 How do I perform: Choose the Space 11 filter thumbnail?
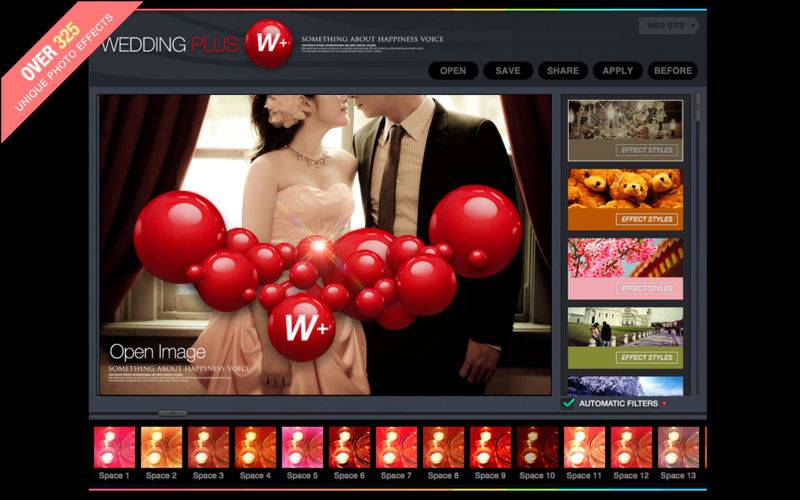[x=584, y=447]
